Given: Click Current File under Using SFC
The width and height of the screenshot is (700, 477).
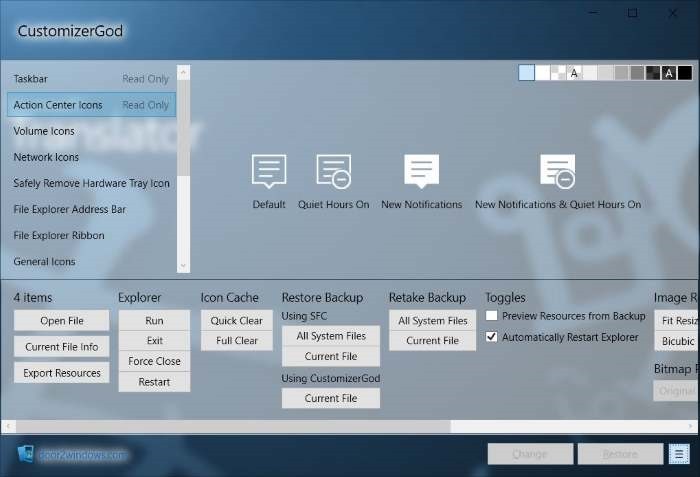Looking at the screenshot, I should pos(331,356).
